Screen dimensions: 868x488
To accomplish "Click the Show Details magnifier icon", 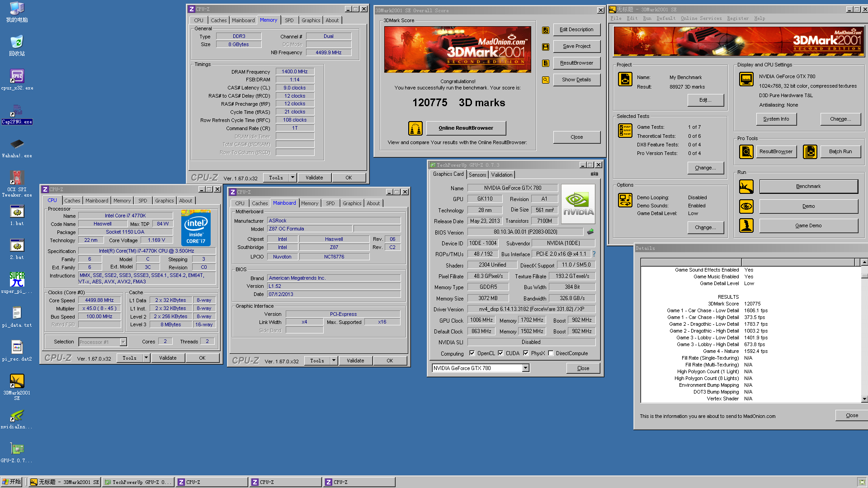I will click(x=546, y=80).
